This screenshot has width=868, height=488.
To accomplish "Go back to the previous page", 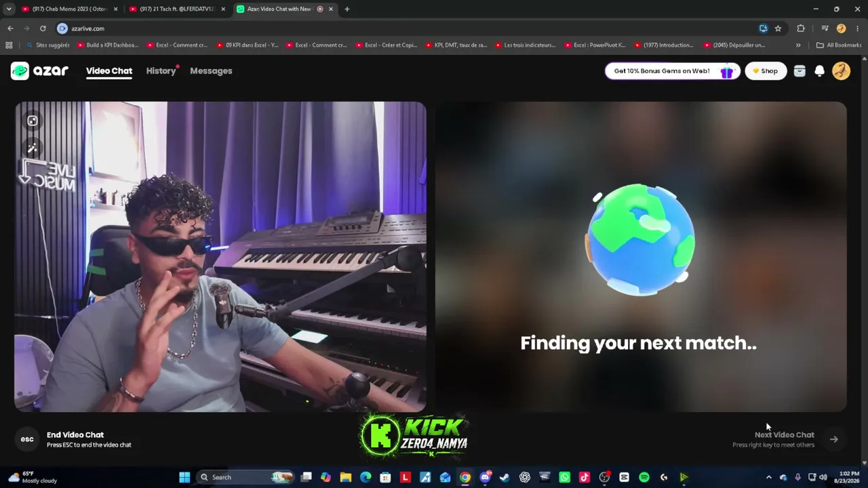I will (x=10, y=28).
